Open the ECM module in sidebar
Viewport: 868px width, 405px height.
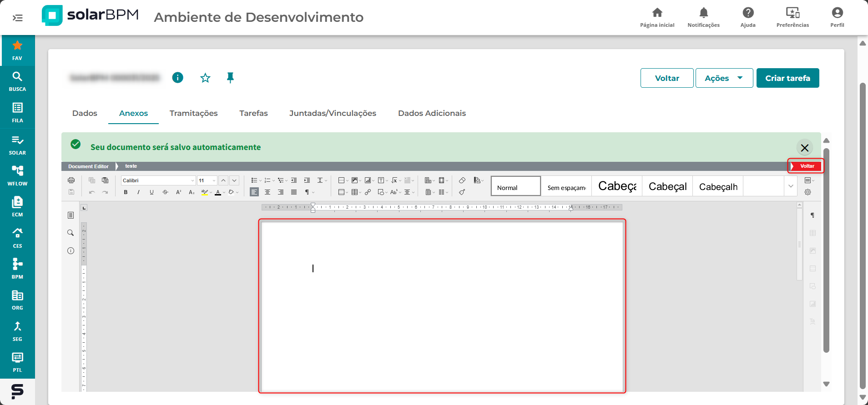17,206
